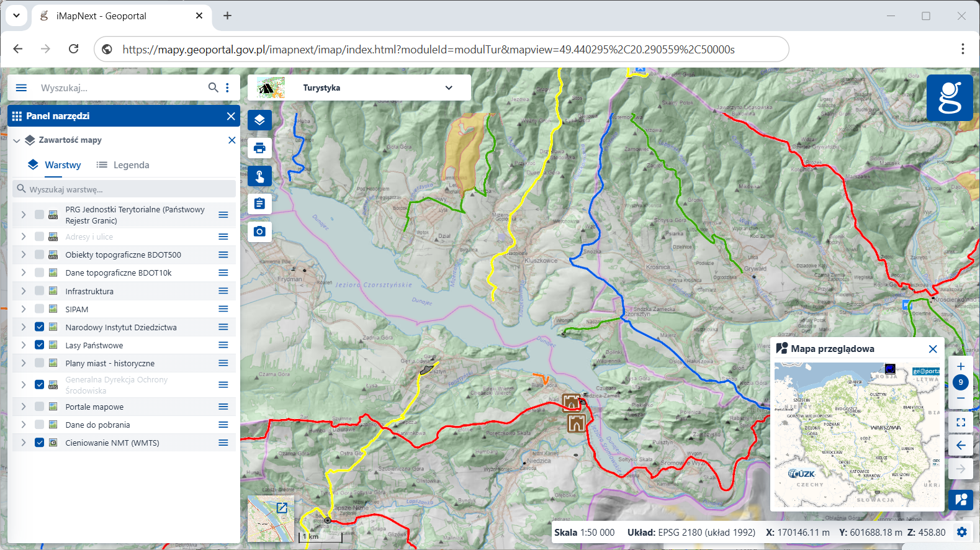The height and width of the screenshot is (550, 980).
Task: Go back to previous map view
Action: click(x=961, y=445)
